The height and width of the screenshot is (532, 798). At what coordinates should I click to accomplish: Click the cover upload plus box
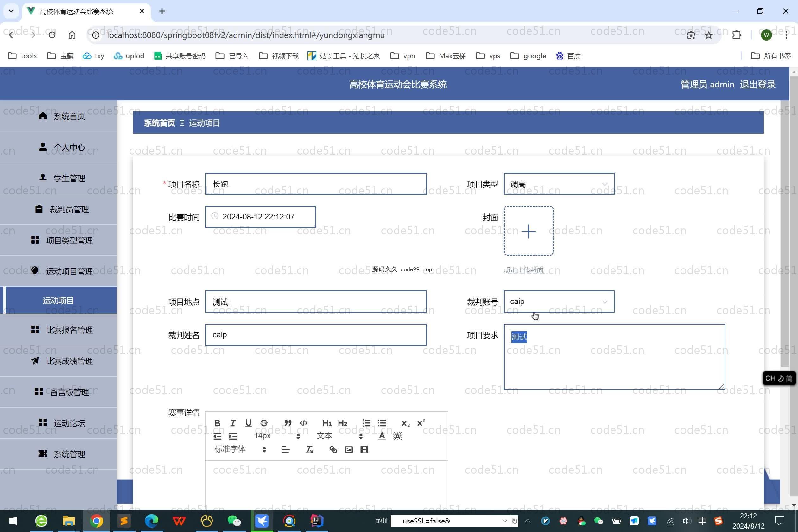528,231
